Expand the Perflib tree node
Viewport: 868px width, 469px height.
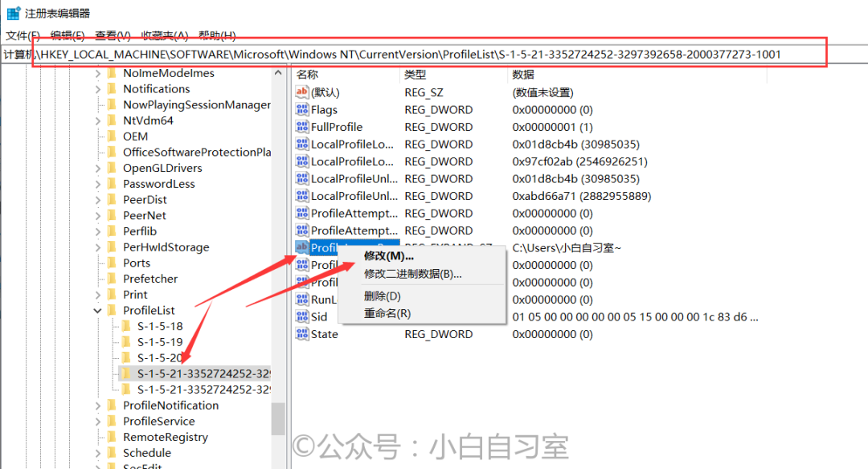coord(98,232)
